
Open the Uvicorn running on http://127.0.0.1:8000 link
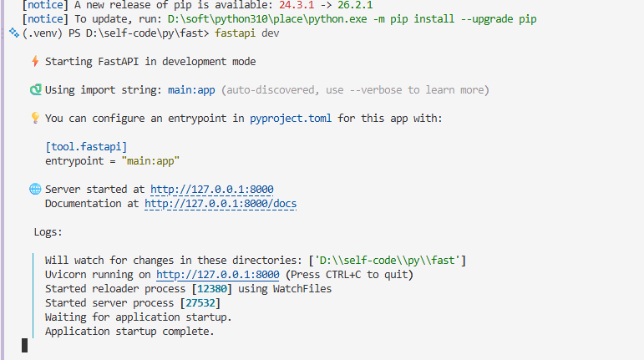(x=218, y=275)
